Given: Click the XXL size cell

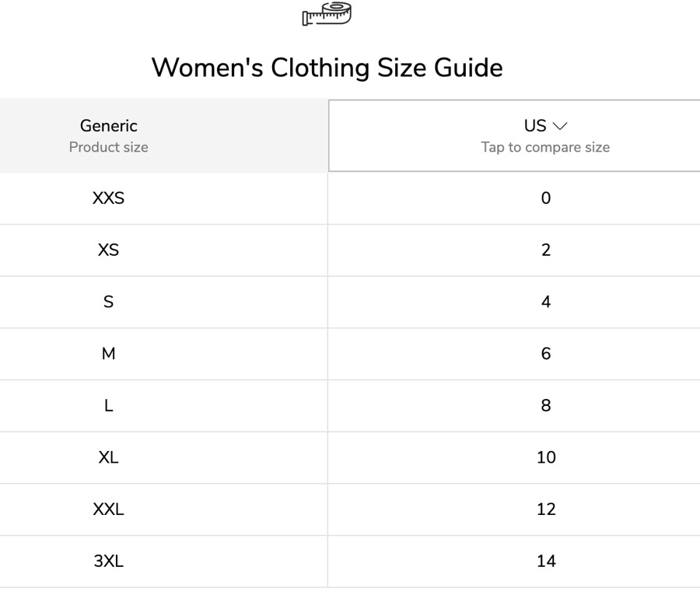Looking at the screenshot, I should click(x=108, y=509).
